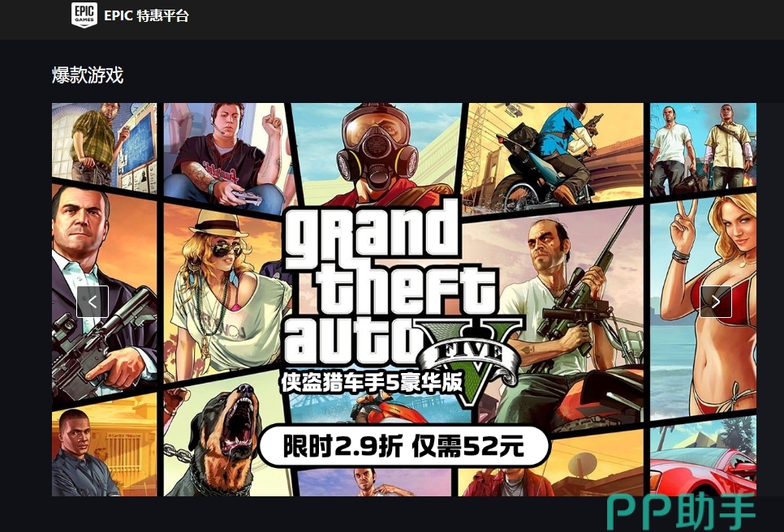Advance carousel with the right chevron arrow
The image size is (784, 532).
(x=716, y=302)
